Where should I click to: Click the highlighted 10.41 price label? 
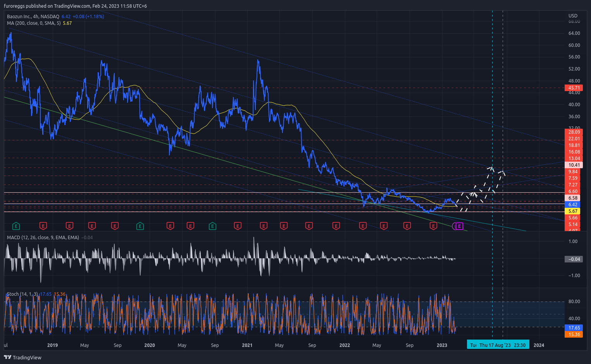pyautogui.click(x=574, y=165)
